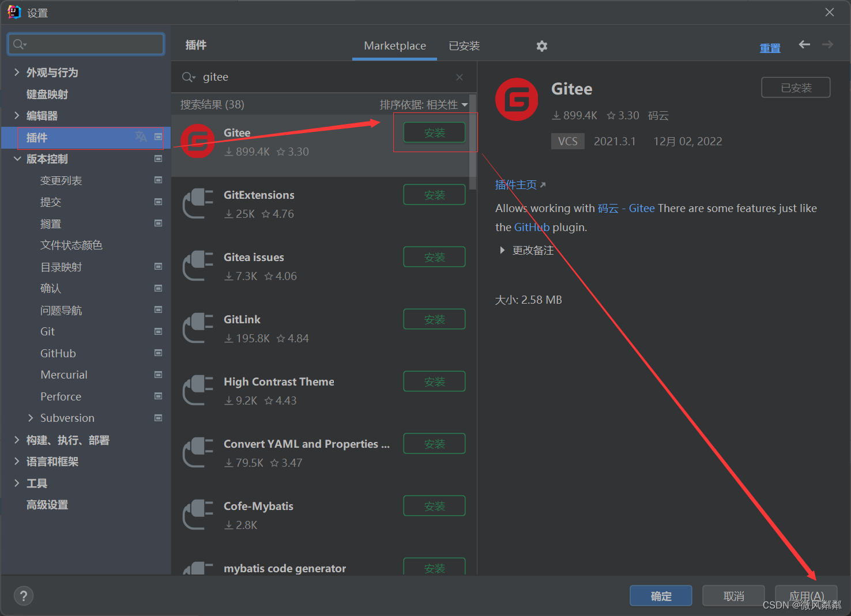This screenshot has width=851, height=616.
Task: Click the forward navigation arrow
Action: click(x=827, y=44)
